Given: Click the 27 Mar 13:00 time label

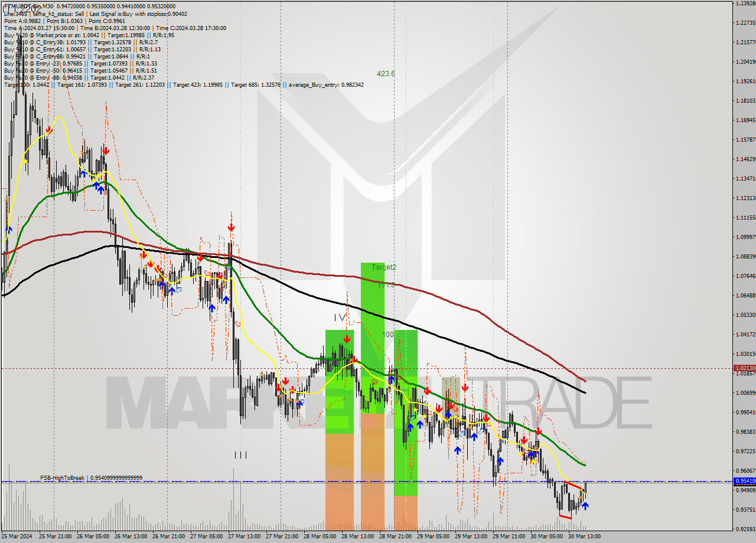Looking at the screenshot, I should click(x=243, y=537).
